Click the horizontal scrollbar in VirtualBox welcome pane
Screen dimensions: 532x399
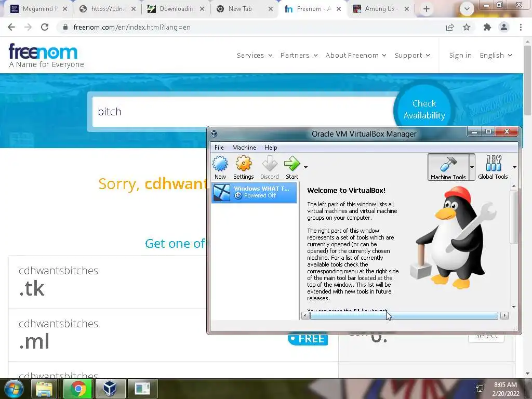(x=404, y=316)
